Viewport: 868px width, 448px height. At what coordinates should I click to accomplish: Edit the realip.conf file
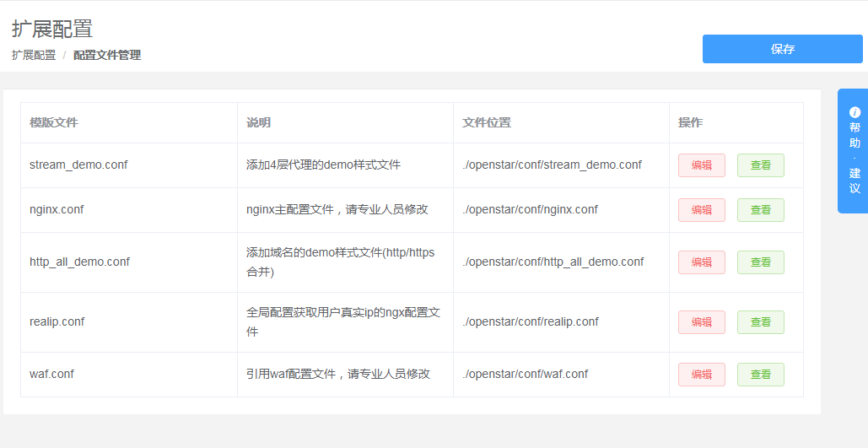click(701, 321)
